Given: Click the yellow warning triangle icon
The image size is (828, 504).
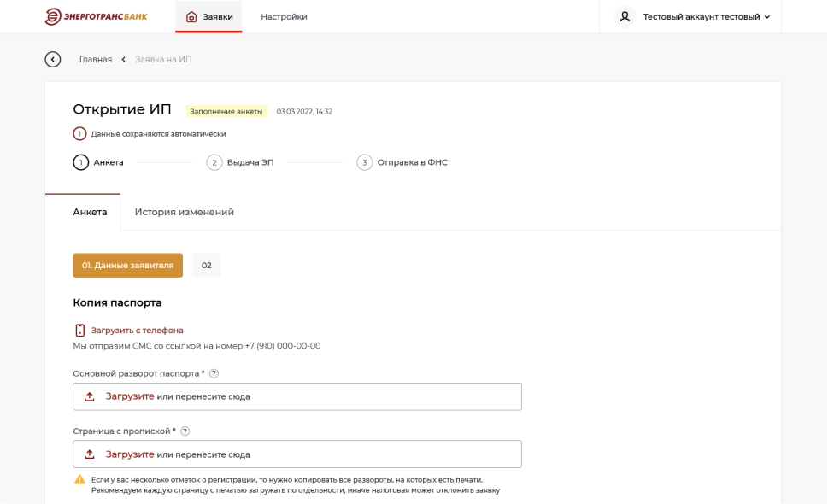Looking at the screenshot, I should point(79,480).
